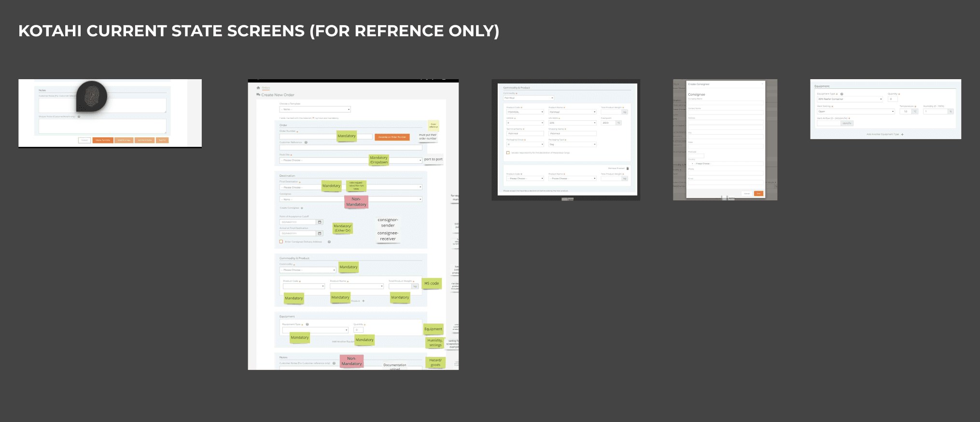Open the Vent Setting dropdown showing Open
The width and height of the screenshot is (980, 422).
tap(856, 112)
